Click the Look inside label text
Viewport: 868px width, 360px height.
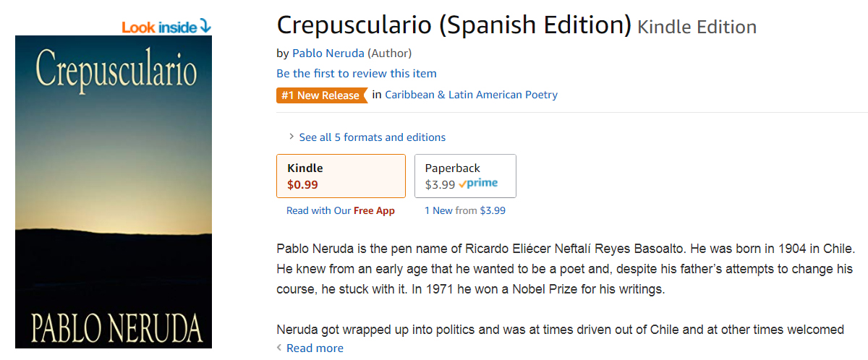coord(159,27)
